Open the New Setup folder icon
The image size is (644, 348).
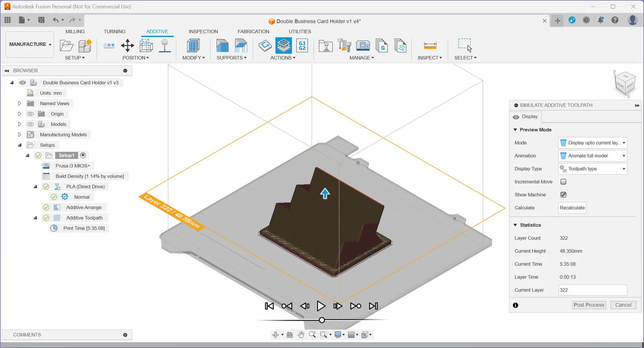pos(66,45)
